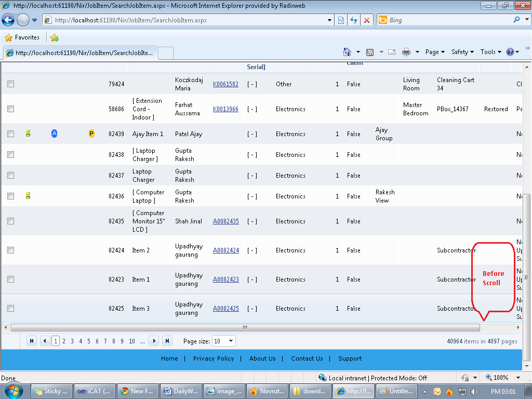Expand the address bar URL history dropdown

[329, 20]
